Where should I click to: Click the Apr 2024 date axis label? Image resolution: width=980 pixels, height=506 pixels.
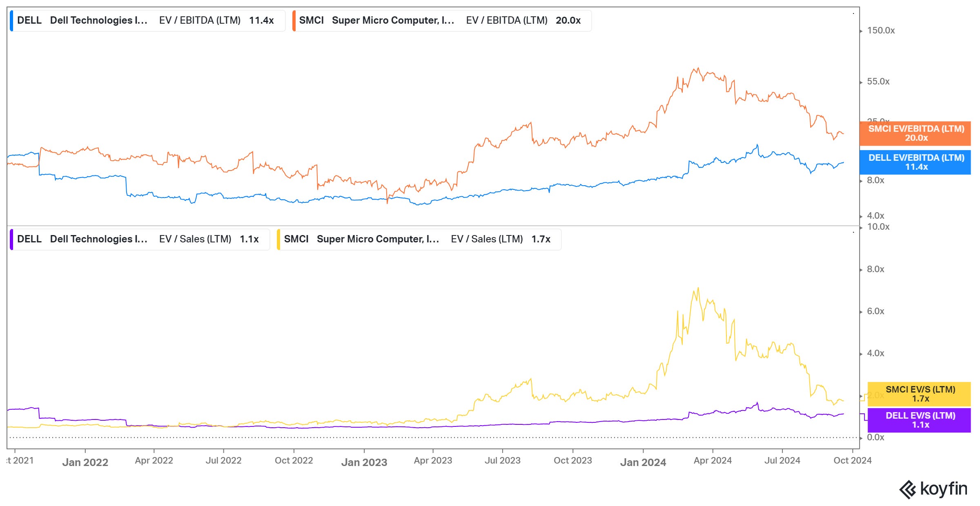pyautogui.click(x=713, y=461)
